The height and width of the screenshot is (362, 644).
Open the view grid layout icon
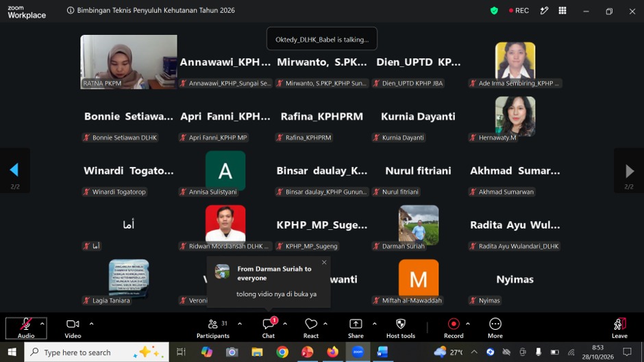click(562, 11)
